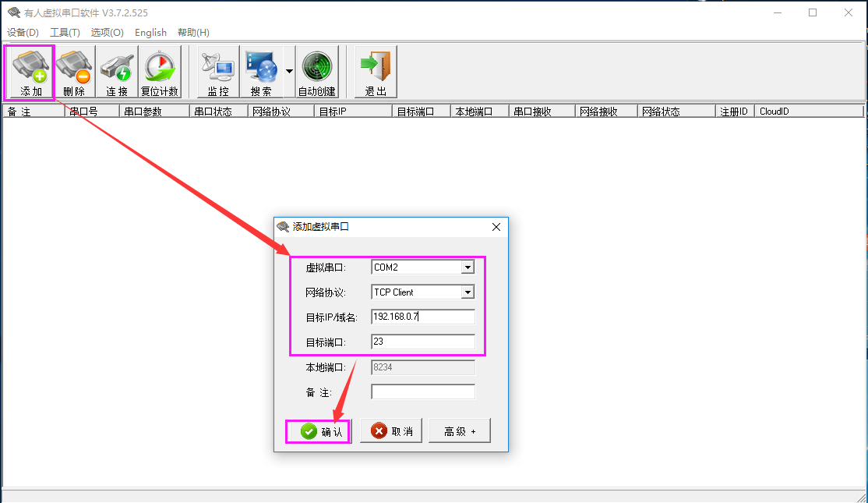Image resolution: width=868 pixels, height=503 pixels.
Task: Open the 监控 (Monitor) tool
Action: click(217, 72)
